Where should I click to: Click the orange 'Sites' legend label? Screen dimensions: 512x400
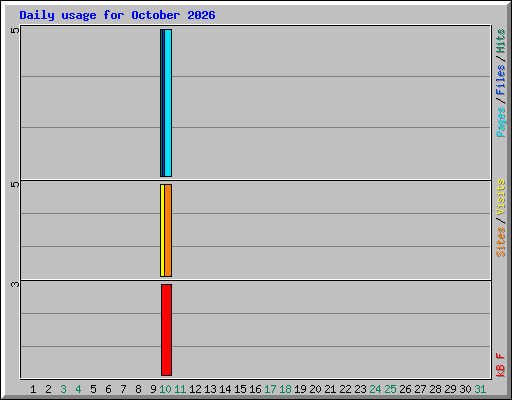500,242
